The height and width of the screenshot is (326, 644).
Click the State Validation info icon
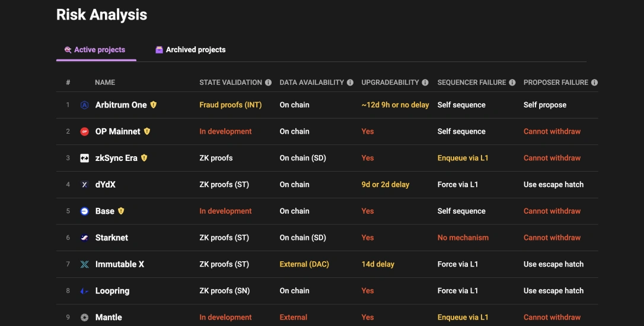pos(269,83)
